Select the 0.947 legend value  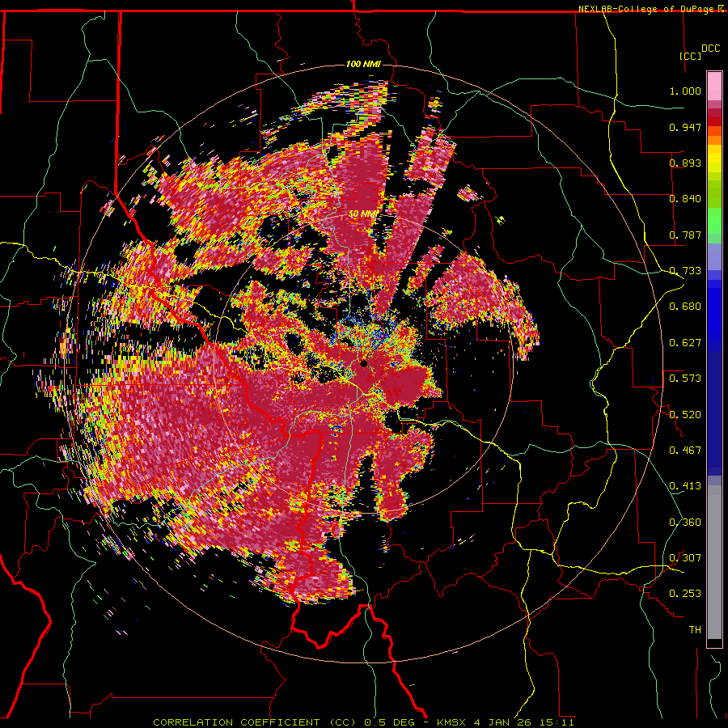[685, 127]
